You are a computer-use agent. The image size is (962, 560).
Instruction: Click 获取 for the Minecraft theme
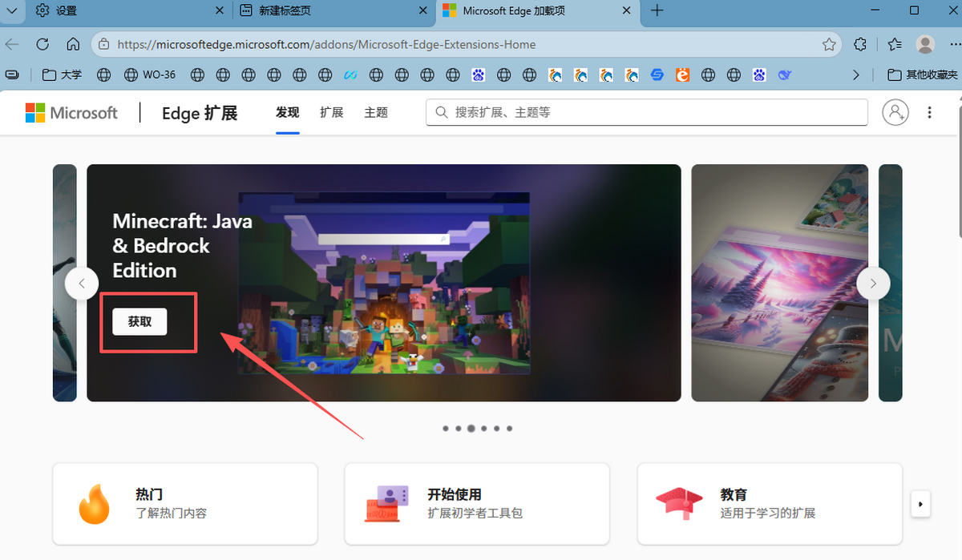[139, 321]
